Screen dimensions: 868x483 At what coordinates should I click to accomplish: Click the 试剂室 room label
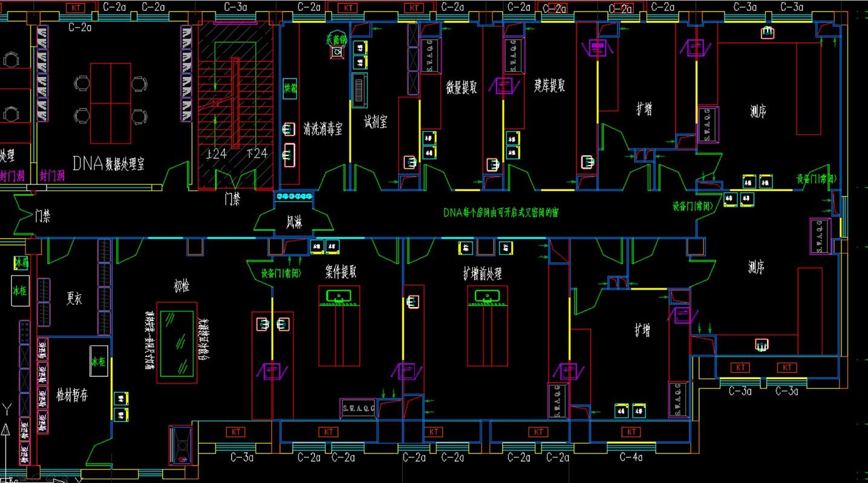coord(376,122)
